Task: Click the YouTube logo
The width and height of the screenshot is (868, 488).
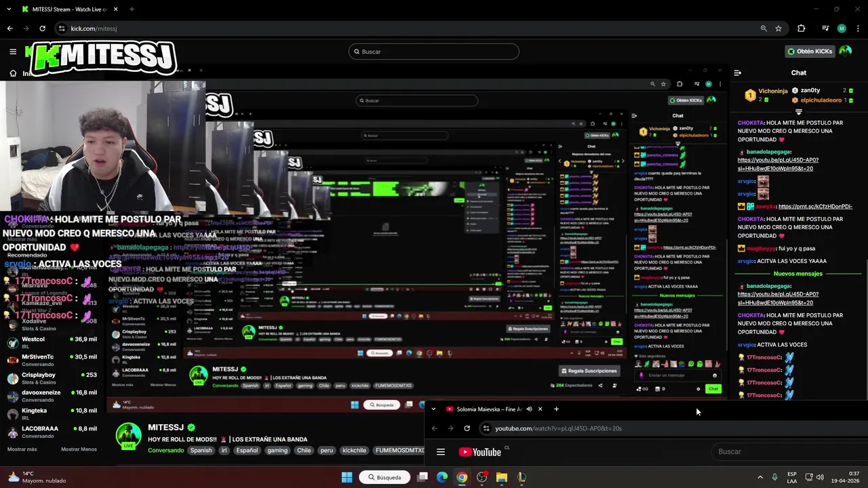Action: tap(480, 452)
